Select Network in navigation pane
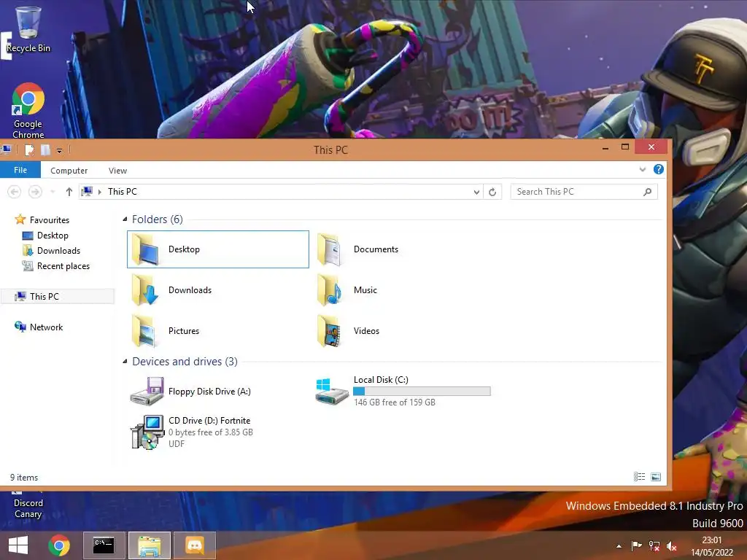Image resolution: width=747 pixels, height=560 pixels. point(39,327)
